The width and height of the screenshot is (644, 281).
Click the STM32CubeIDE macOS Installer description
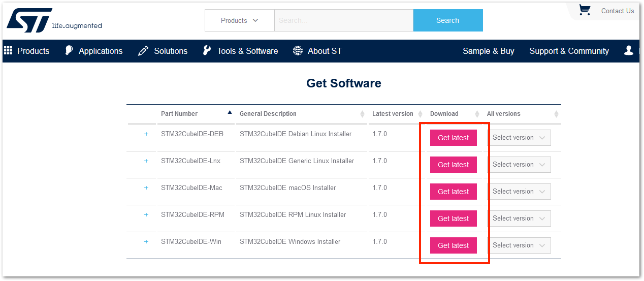[287, 188]
